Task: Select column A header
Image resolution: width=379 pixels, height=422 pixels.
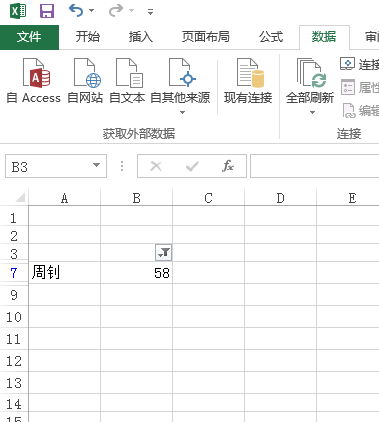Action: click(65, 198)
